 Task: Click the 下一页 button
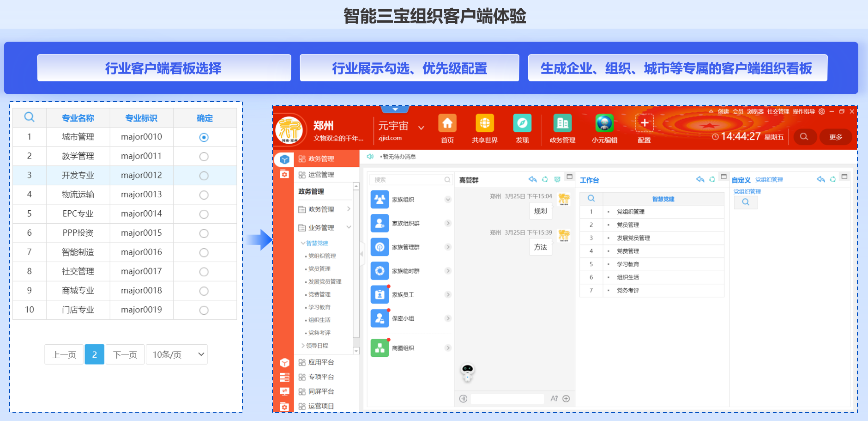(125, 354)
